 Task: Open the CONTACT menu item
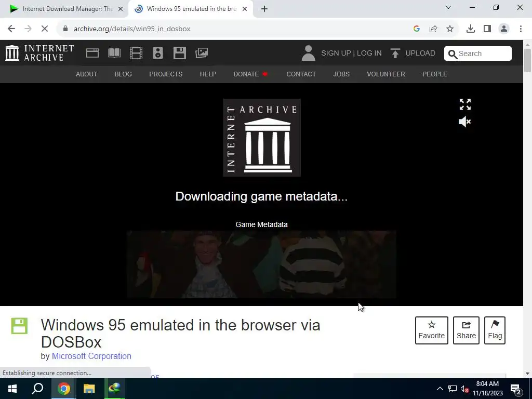coord(301,74)
